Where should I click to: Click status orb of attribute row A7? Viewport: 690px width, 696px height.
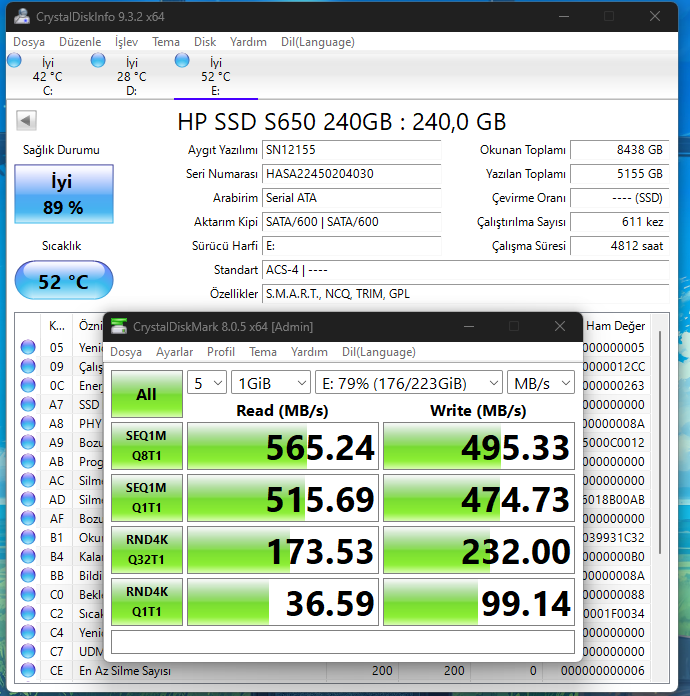pos(28,404)
